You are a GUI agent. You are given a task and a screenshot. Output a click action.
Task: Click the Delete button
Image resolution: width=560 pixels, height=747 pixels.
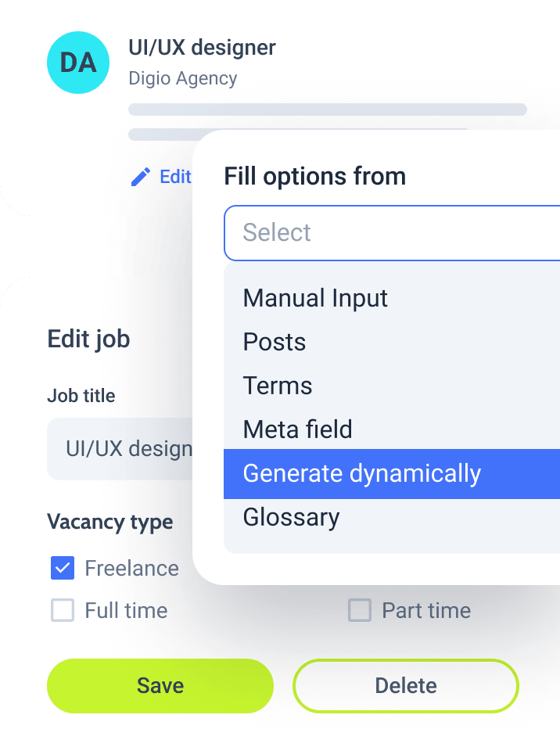(405, 685)
